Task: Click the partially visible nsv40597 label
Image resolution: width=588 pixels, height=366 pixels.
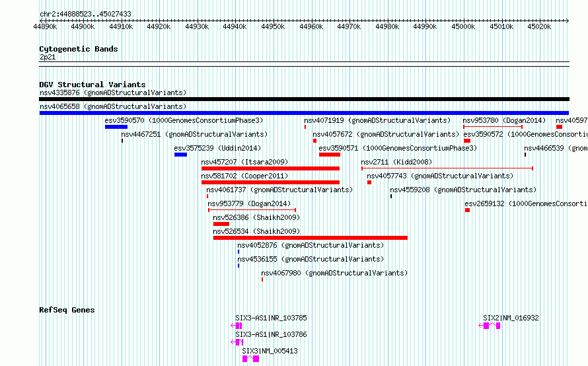Action: tap(571, 120)
